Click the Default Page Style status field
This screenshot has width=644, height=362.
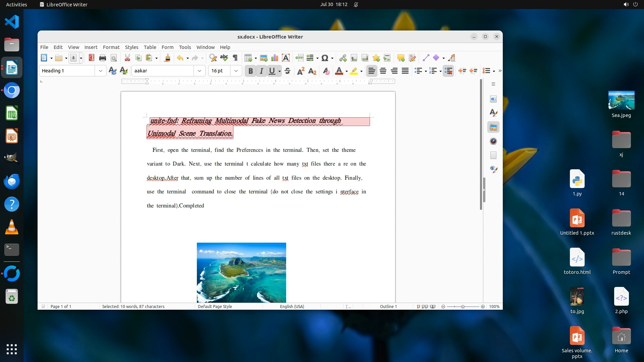215,306
